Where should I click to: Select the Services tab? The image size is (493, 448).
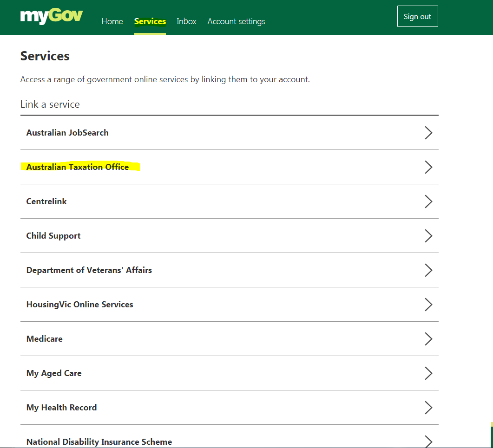coord(150,21)
